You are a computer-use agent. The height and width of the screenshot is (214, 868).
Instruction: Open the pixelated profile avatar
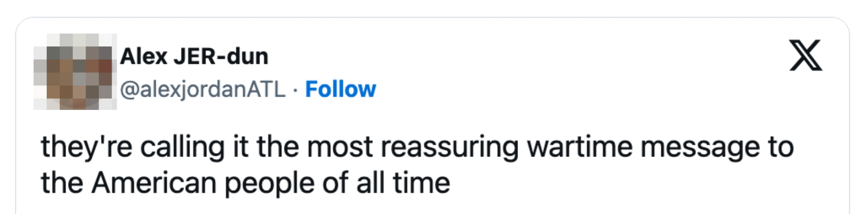pos(75,71)
